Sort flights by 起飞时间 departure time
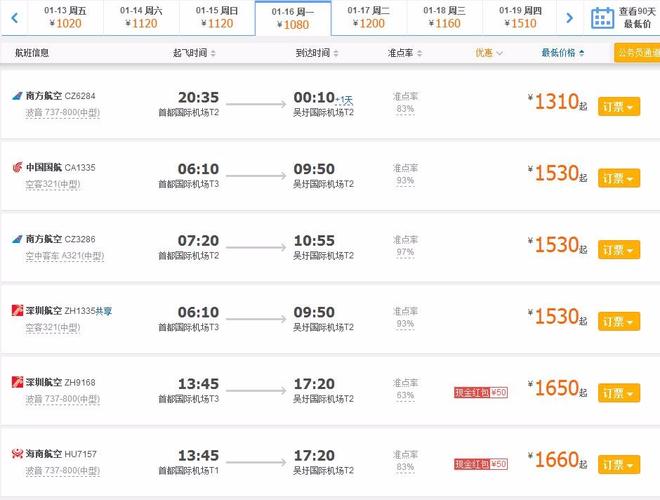660x500 pixels. tap(192, 53)
